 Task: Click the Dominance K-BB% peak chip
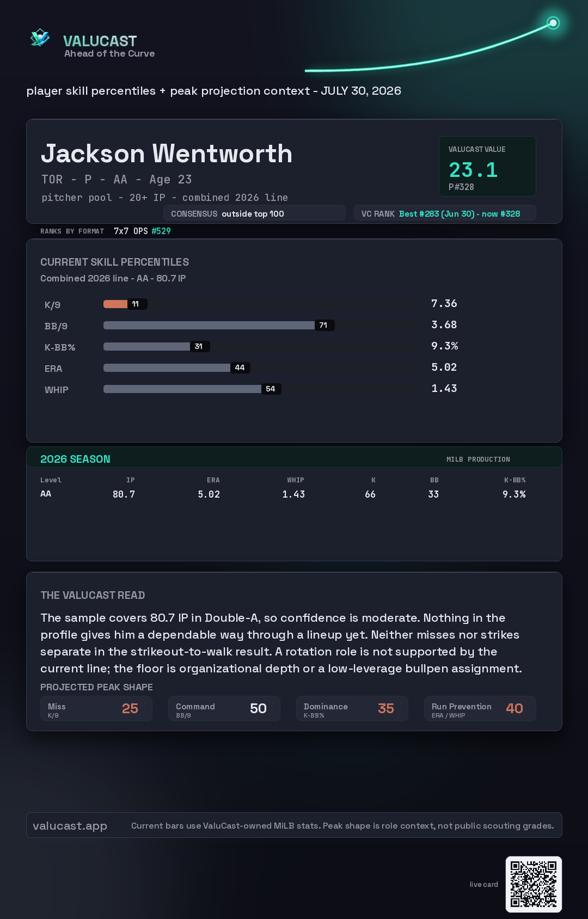(352, 708)
